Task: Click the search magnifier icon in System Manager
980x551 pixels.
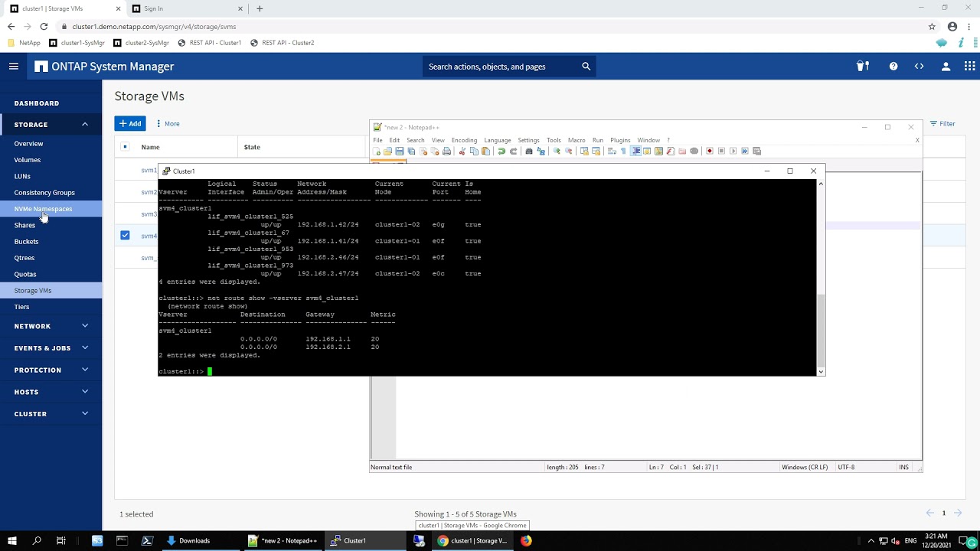Action: point(586,67)
